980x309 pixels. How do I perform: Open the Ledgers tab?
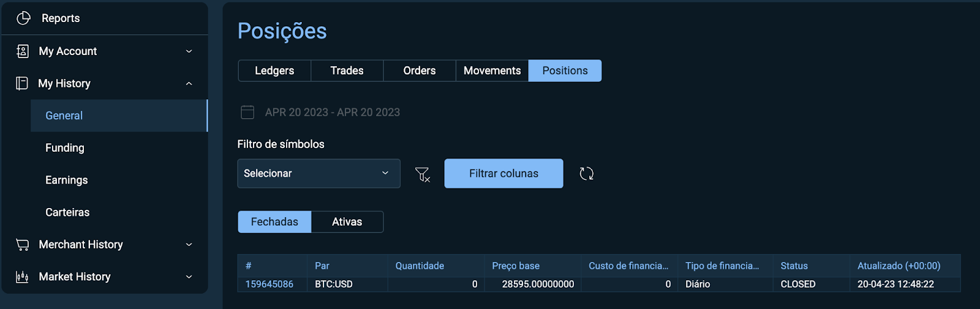pyautogui.click(x=274, y=71)
